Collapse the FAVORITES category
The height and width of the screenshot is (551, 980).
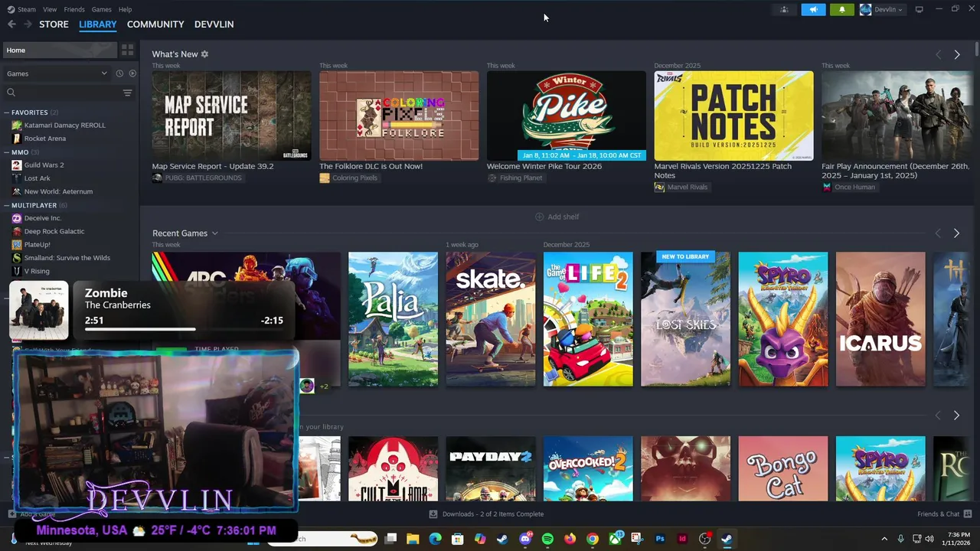[6, 112]
